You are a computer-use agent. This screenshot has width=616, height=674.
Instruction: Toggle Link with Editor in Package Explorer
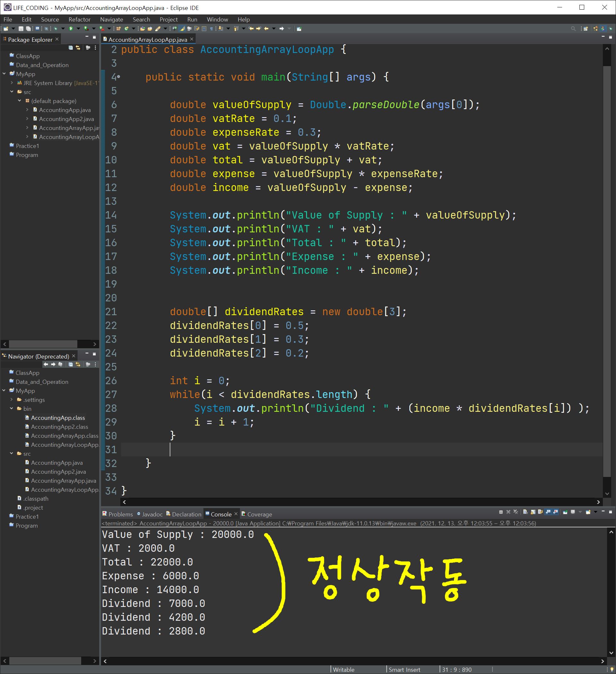(x=78, y=48)
